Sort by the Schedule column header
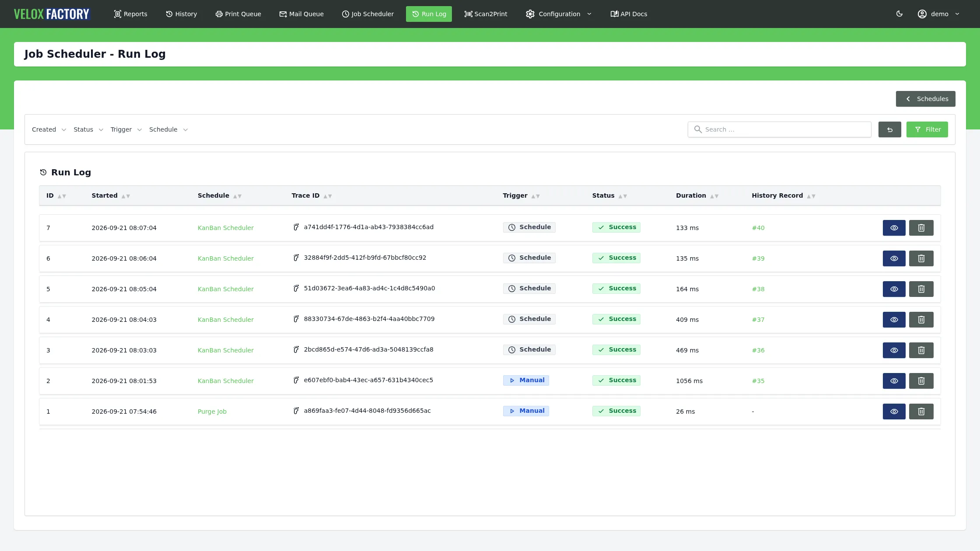980x551 pixels. 219,195
